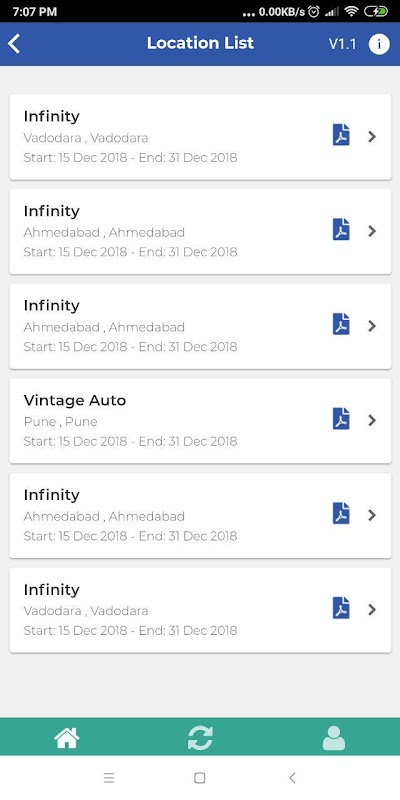400x800 pixels.
Task: Open PDF for fifth card Infinity Ahmedabad
Action: coord(341,515)
